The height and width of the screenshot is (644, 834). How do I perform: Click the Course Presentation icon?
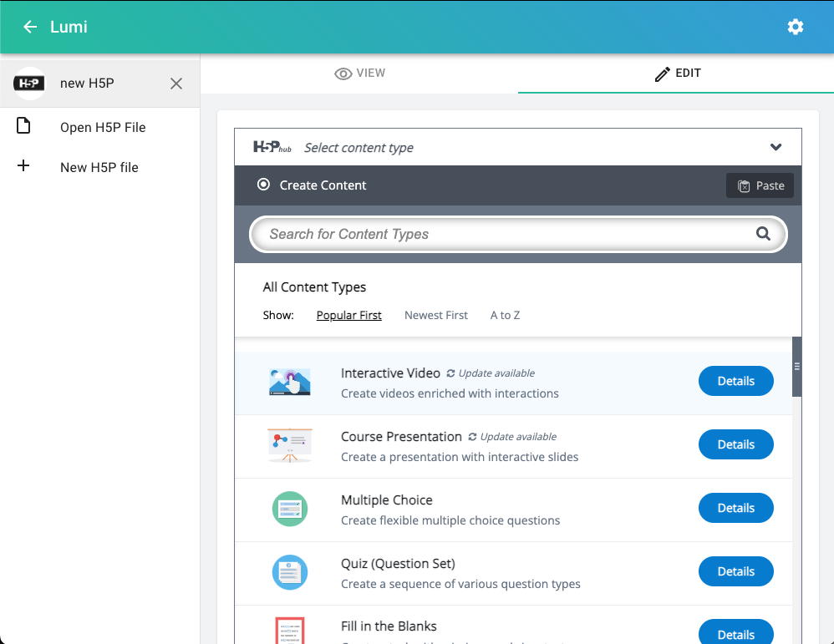click(289, 444)
